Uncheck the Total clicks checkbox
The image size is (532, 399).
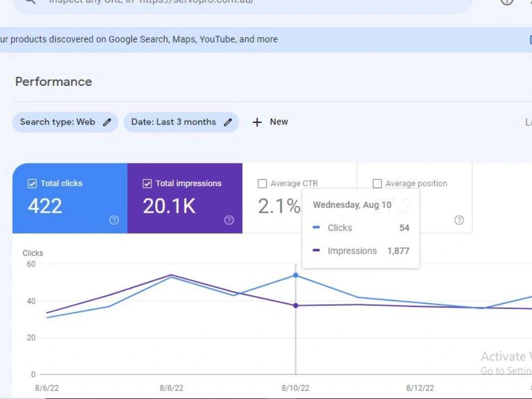click(32, 184)
